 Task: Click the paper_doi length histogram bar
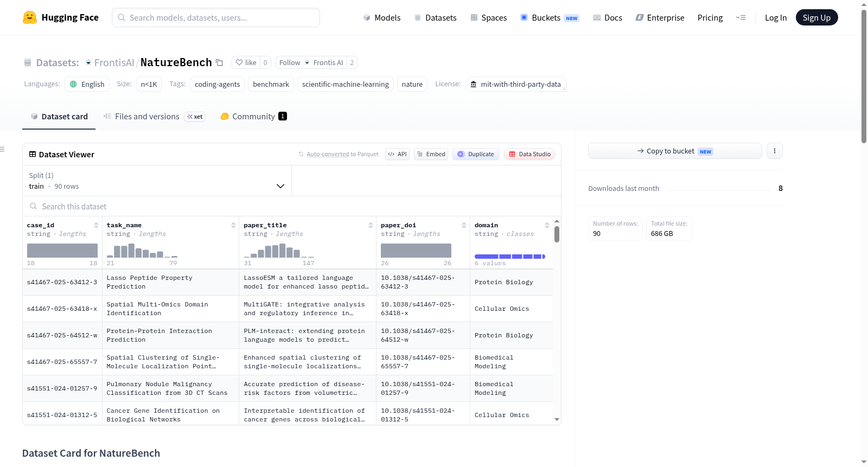(416, 250)
